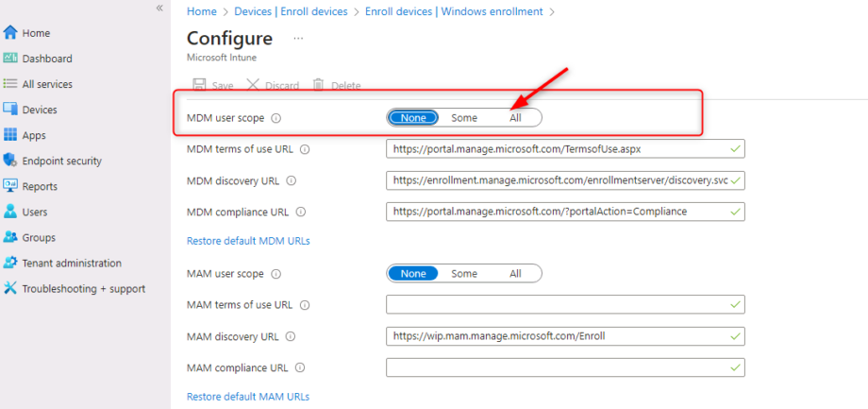
Task: Click the Home house icon in sidebar
Action: tap(10, 33)
